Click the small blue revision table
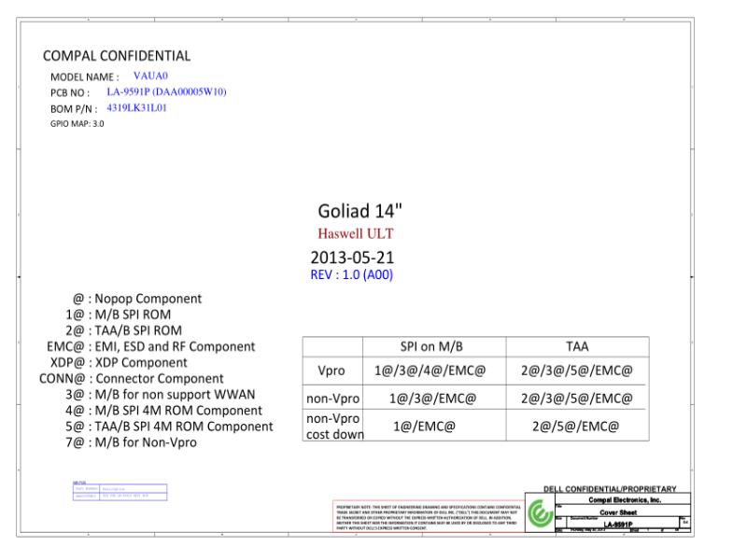 pos(120,492)
